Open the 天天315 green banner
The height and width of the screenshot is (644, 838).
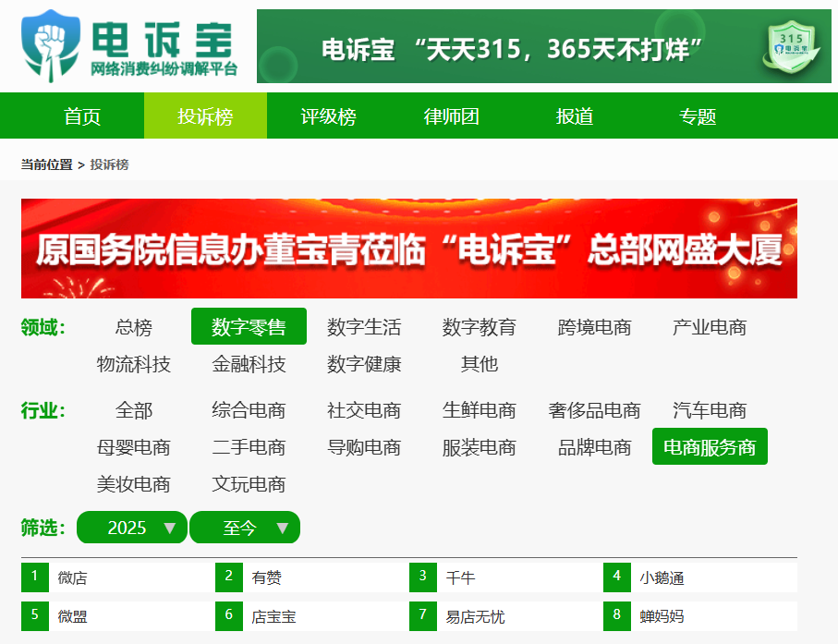[x=543, y=46]
